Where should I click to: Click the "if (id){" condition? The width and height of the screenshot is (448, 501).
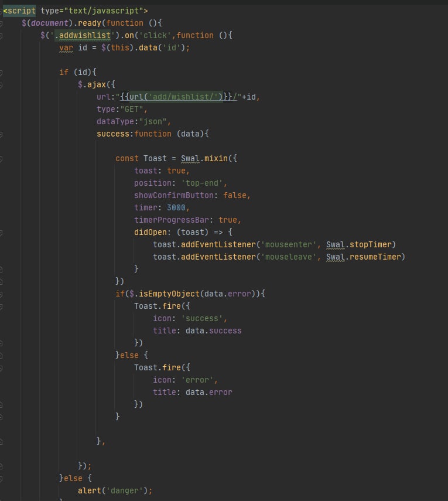(x=77, y=72)
